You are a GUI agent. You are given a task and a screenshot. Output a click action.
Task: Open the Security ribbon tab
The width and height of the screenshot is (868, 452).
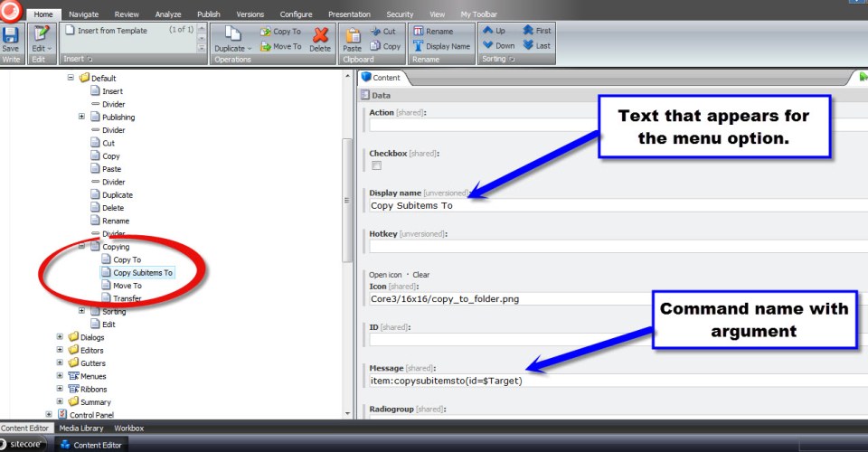pos(400,14)
